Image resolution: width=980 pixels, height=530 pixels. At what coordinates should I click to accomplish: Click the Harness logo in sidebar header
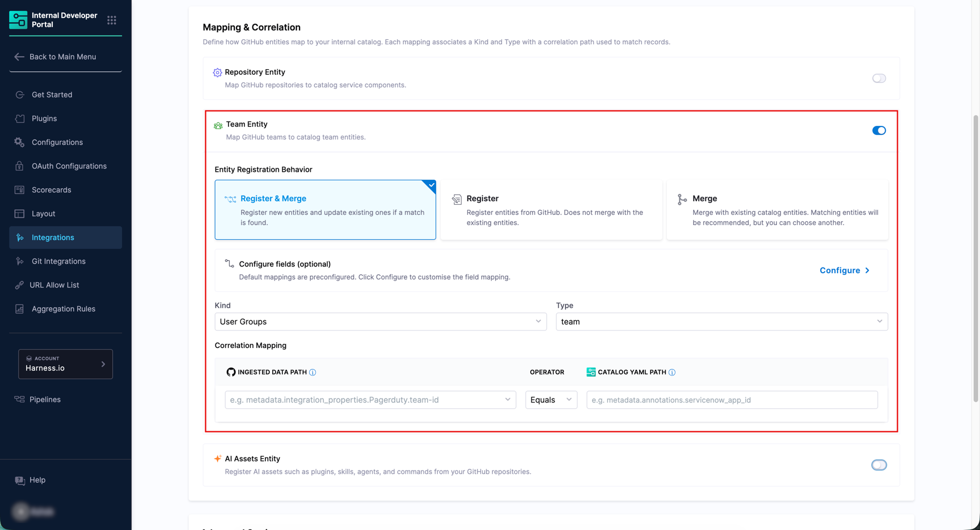point(18,20)
